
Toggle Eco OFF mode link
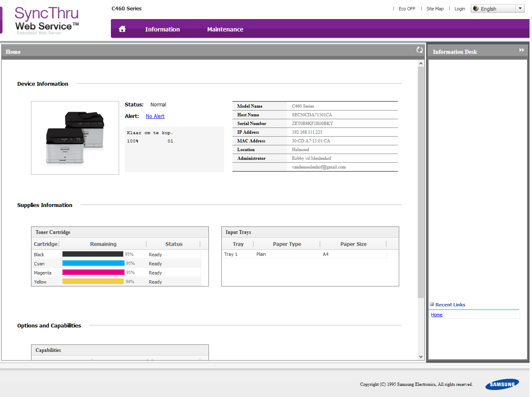tap(407, 9)
